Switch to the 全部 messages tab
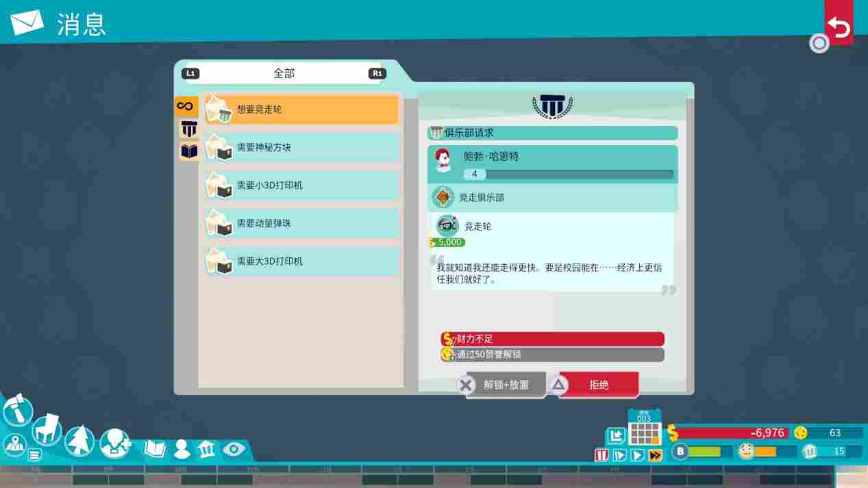 coord(284,73)
